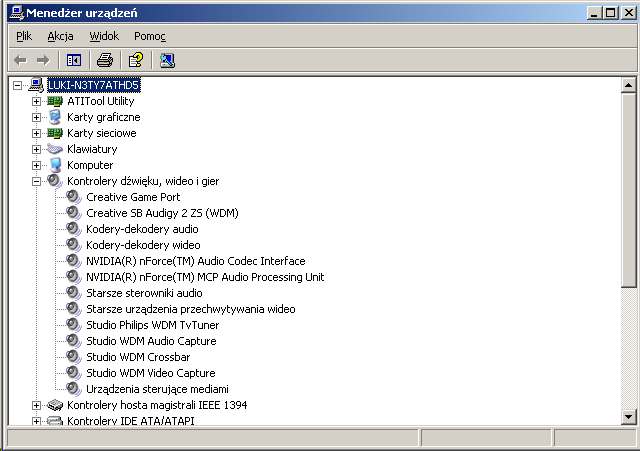Click the Klawiatury keyboard icon
640x451 pixels.
(55, 149)
